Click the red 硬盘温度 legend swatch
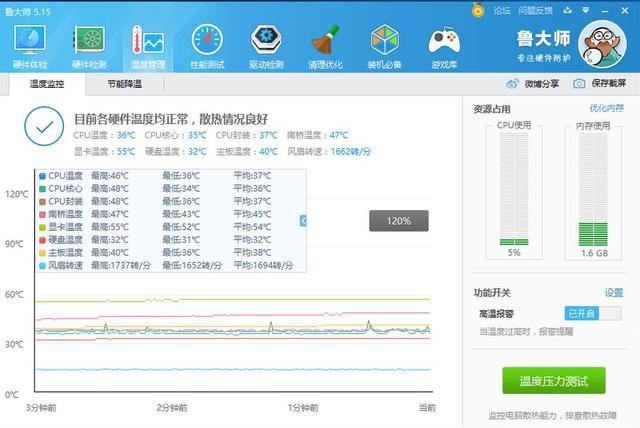The height and width of the screenshot is (428, 640). coord(42,240)
